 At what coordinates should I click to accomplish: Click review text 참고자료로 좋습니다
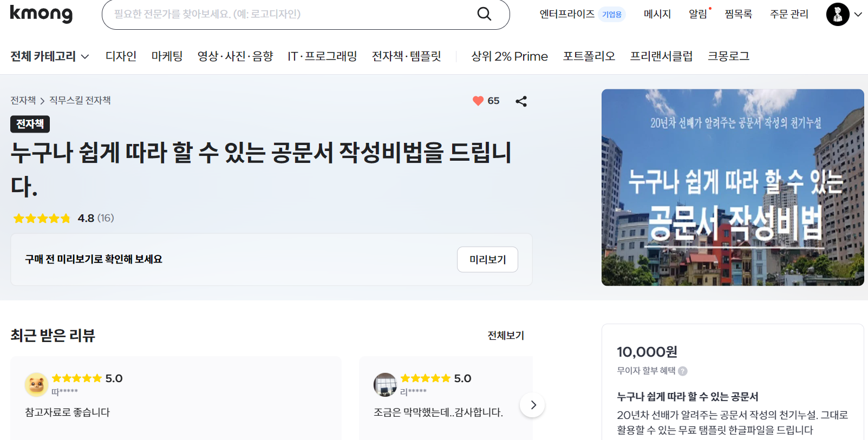(x=67, y=412)
